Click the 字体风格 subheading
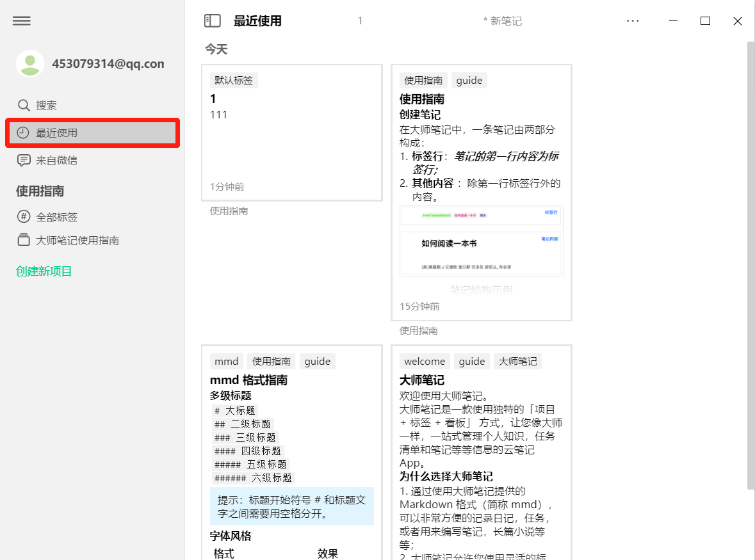 coord(231,536)
